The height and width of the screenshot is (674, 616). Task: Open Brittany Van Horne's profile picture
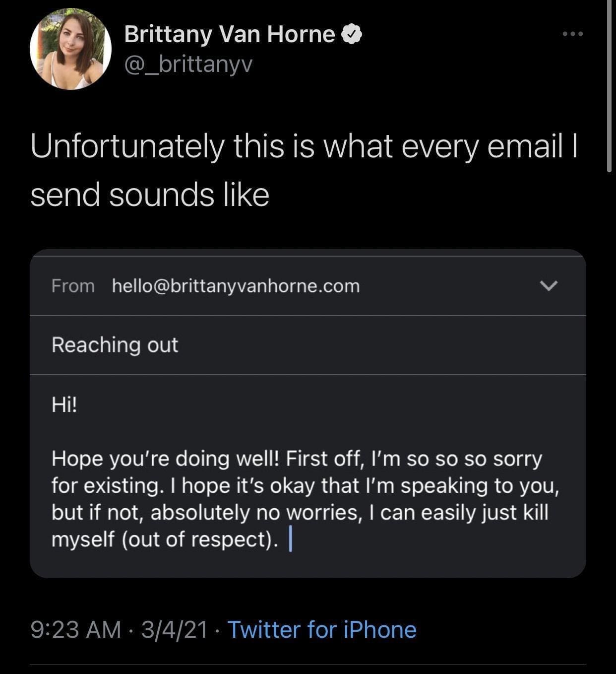coord(70,49)
